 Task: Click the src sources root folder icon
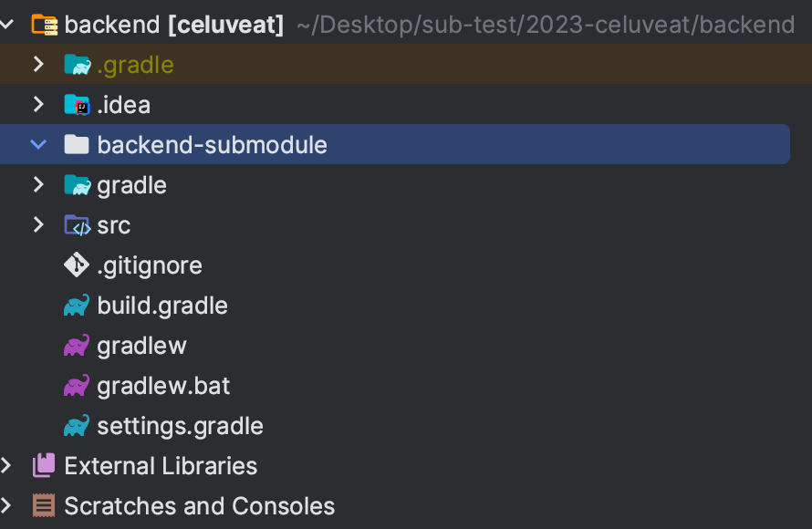pyautogui.click(x=78, y=224)
